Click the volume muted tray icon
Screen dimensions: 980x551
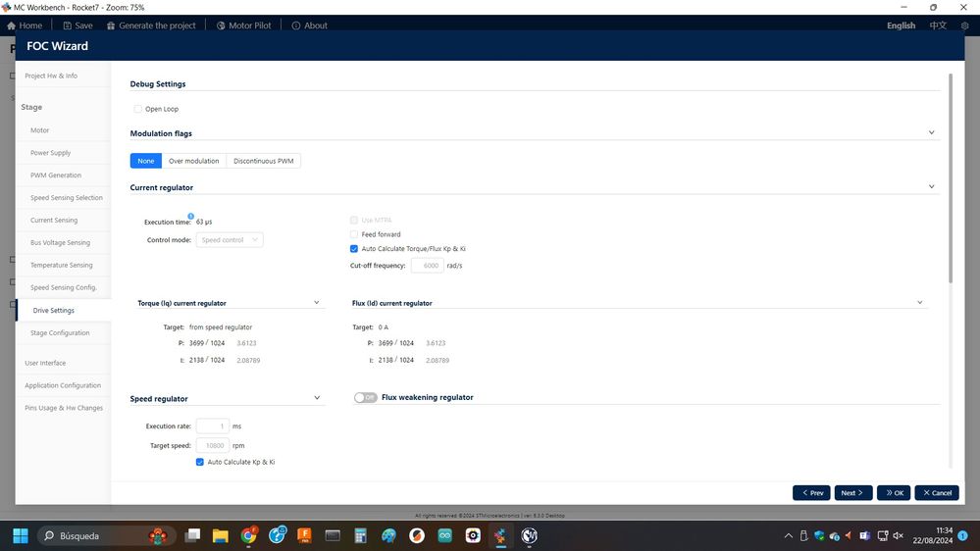(x=899, y=536)
